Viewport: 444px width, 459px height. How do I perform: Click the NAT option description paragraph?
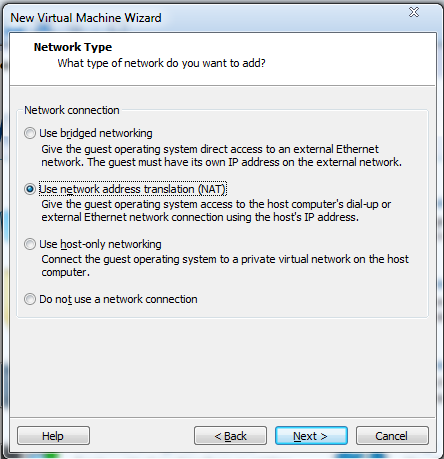(216, 211)
